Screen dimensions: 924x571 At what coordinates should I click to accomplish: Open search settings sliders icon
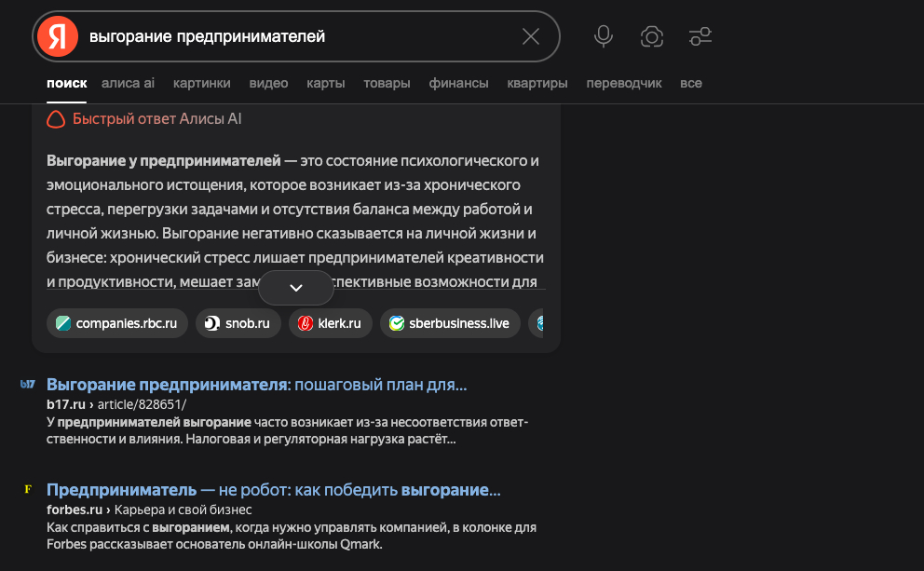(700, 36)
